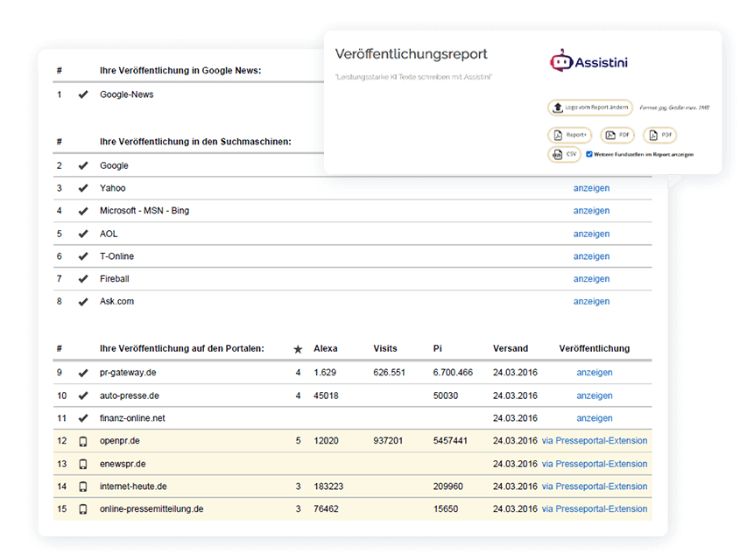Screen dimensions: 740x560
Task: Click the checkmark next to Microsoft - MSN - Bing
Action: point(83,211)
